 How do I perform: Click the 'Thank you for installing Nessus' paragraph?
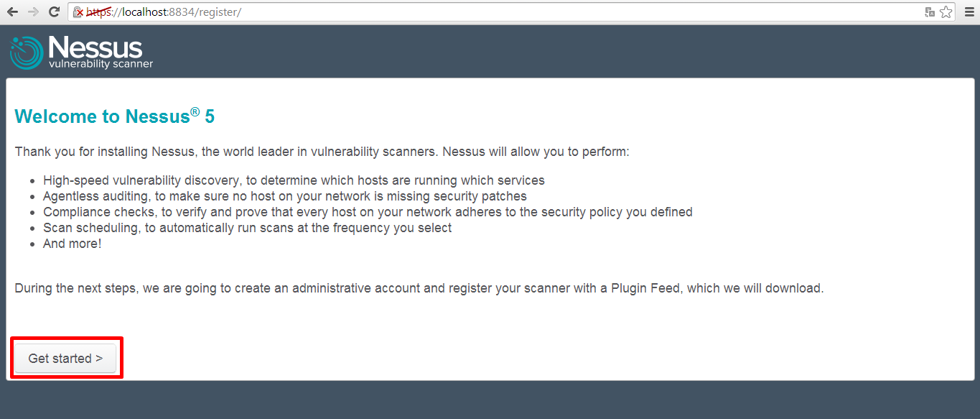coord(322,152)
